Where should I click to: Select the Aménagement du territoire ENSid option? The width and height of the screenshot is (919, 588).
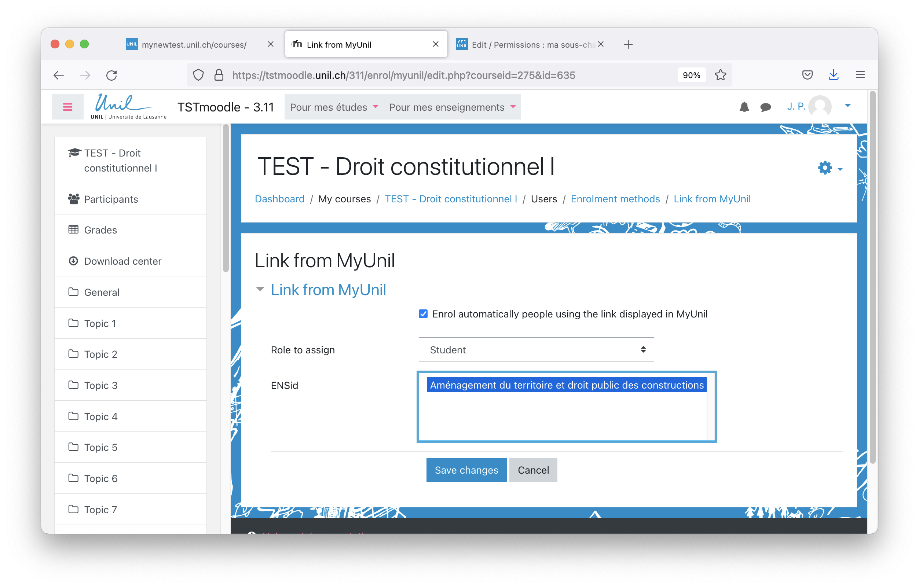point(566,385)
